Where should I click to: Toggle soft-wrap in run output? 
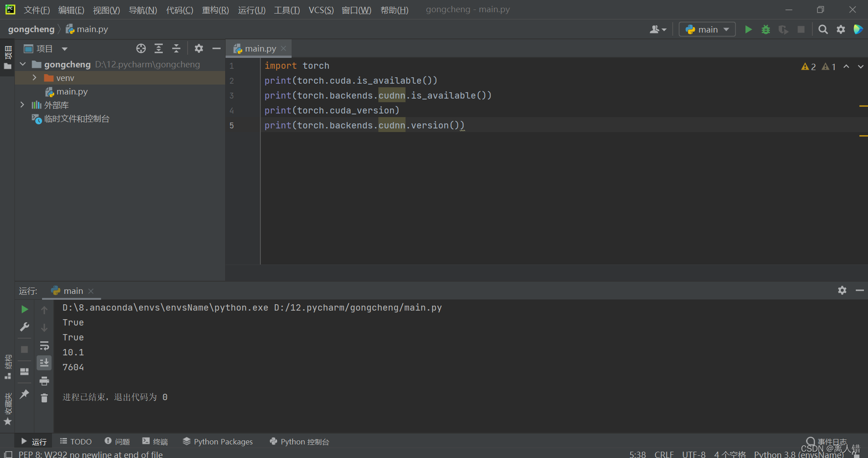point(44,345)
